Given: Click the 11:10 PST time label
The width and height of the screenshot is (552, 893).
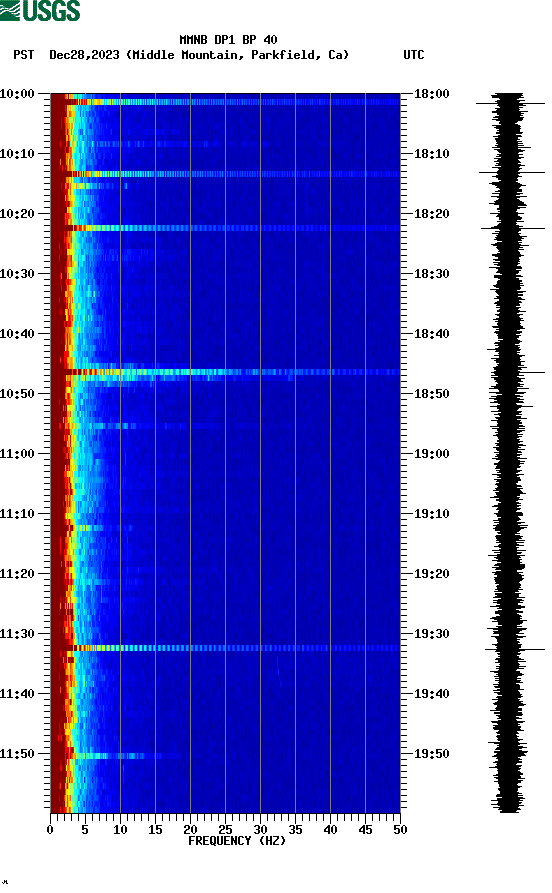Looking at the screenshot, I should [x=17, y=514].
